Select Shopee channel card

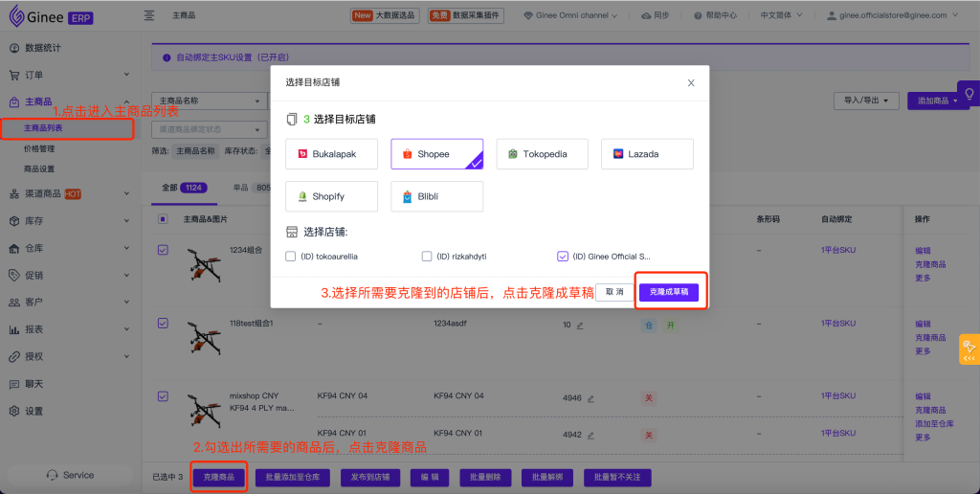tap(436, 154)
